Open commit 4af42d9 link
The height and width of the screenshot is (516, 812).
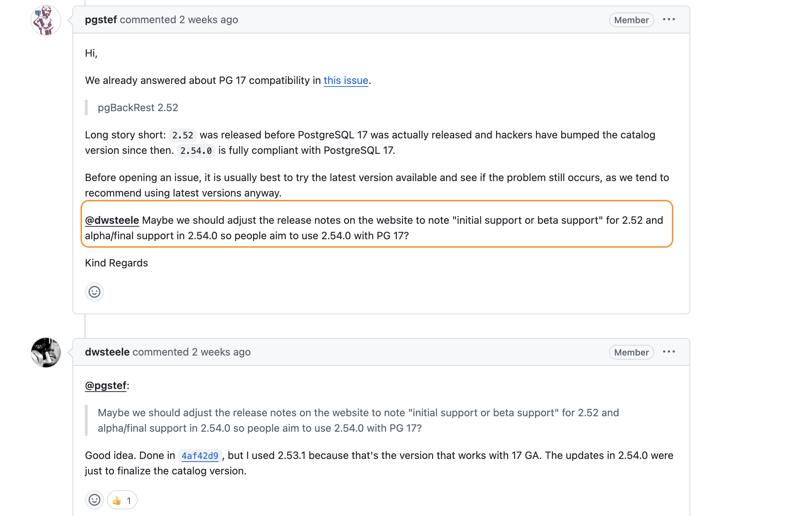200,456
